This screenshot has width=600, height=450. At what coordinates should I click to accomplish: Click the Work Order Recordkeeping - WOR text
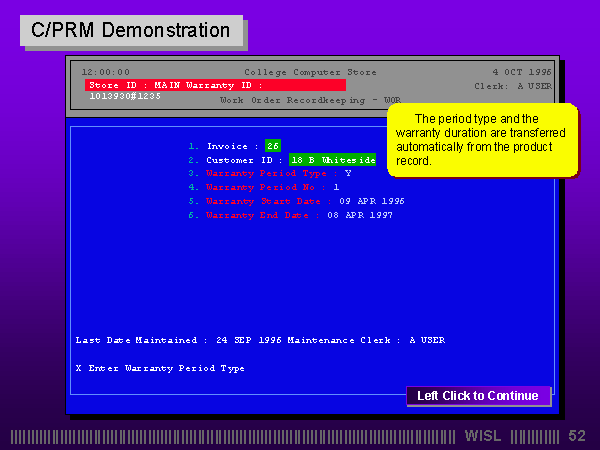(x=310, y=100)
